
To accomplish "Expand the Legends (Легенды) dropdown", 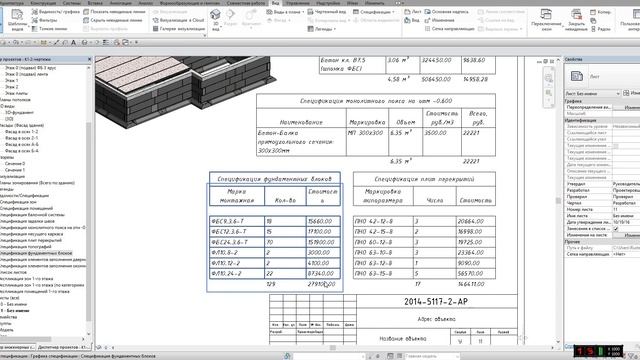I will click(x=322, y=29).
